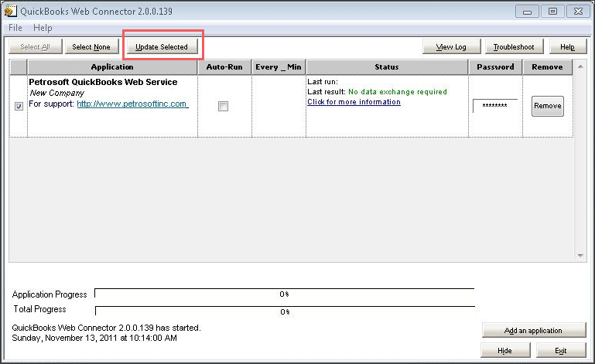Open the View Log button

coord(451,46)
